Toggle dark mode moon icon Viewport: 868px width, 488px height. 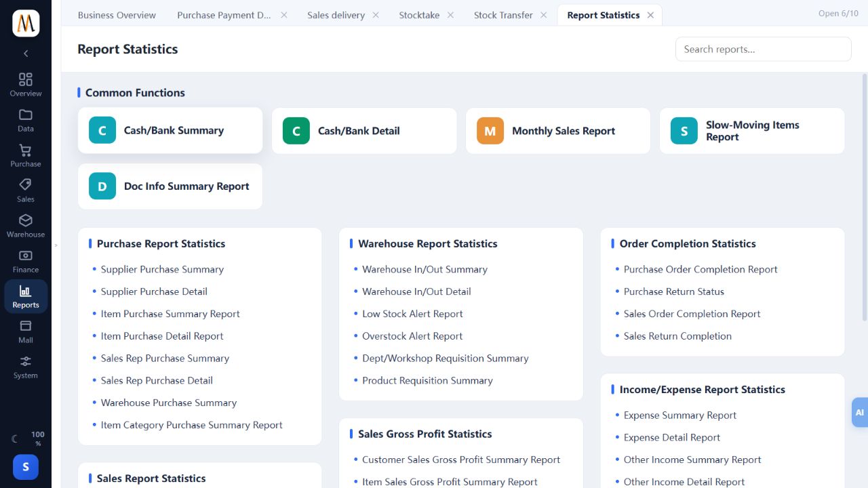tap(15, 439)
